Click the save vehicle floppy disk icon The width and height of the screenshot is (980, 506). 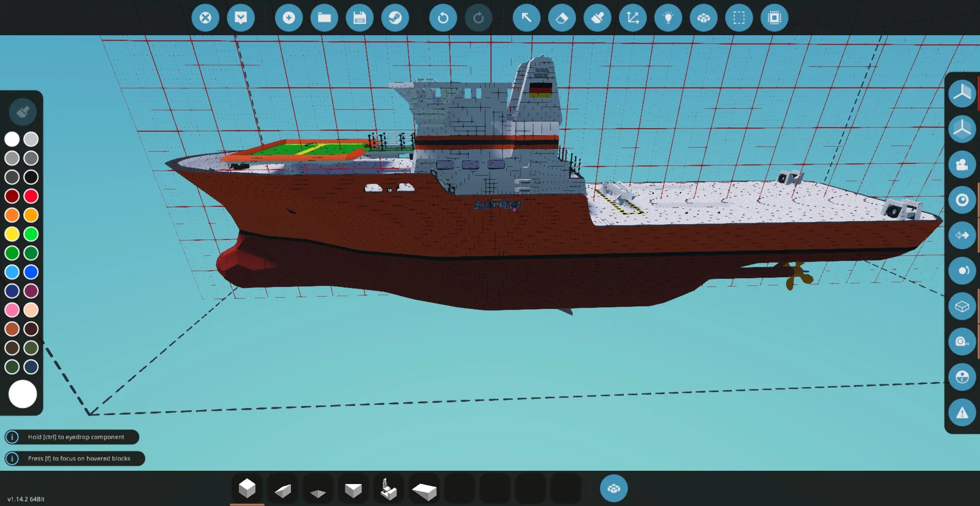point(359,18)
